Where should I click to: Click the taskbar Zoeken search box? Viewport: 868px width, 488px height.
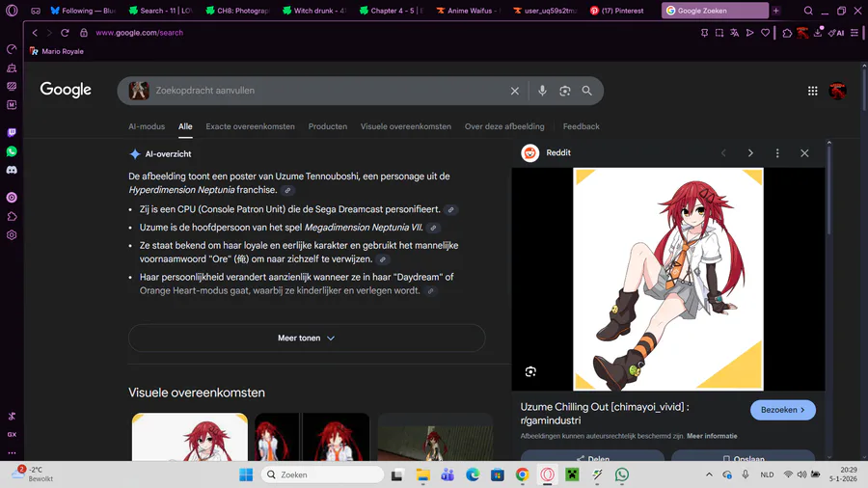tap(322, 474)
